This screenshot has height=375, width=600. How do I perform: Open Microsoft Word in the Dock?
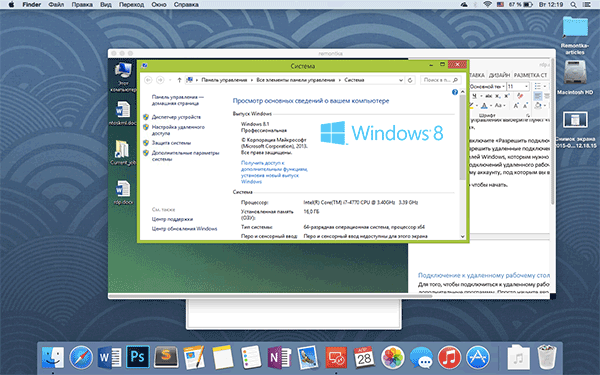[109, 357]
